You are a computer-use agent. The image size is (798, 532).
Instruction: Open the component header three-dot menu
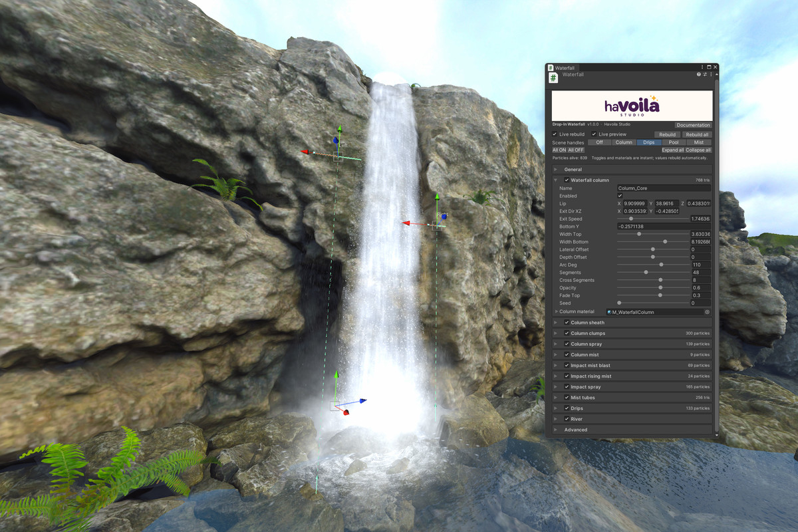pos(710,74)
